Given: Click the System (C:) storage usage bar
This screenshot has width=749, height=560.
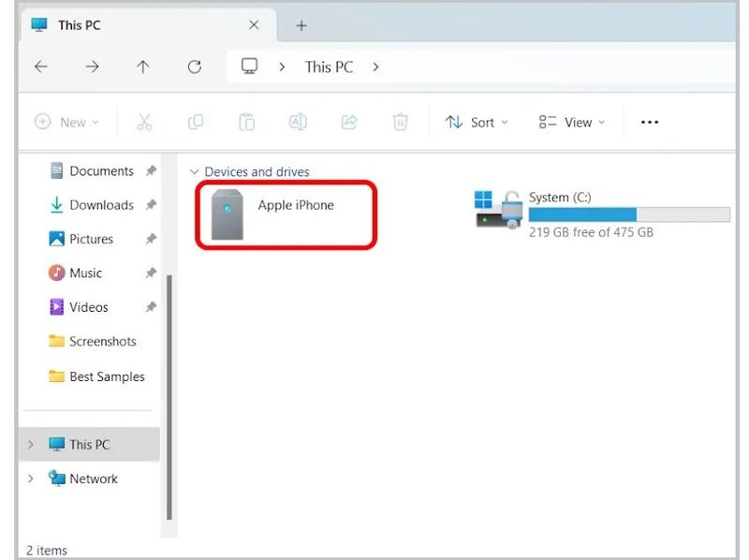Looking at the screenshot, I should click(x=629, y=214).
